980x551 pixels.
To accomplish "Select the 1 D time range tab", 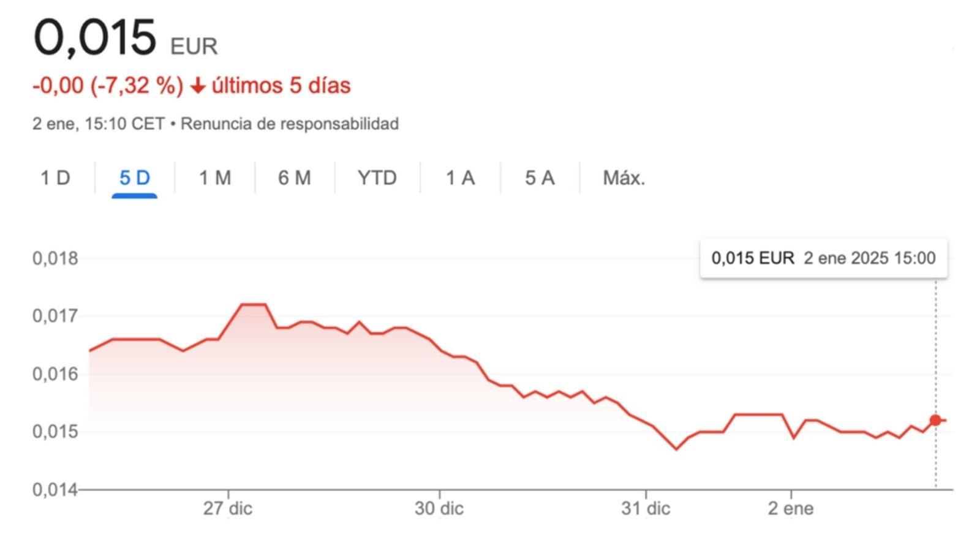I will tap(55, 178).
